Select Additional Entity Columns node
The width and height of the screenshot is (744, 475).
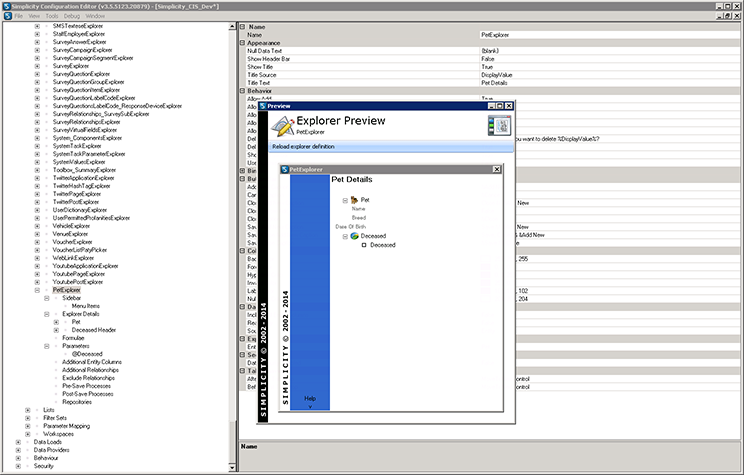[x=92, y=362]
